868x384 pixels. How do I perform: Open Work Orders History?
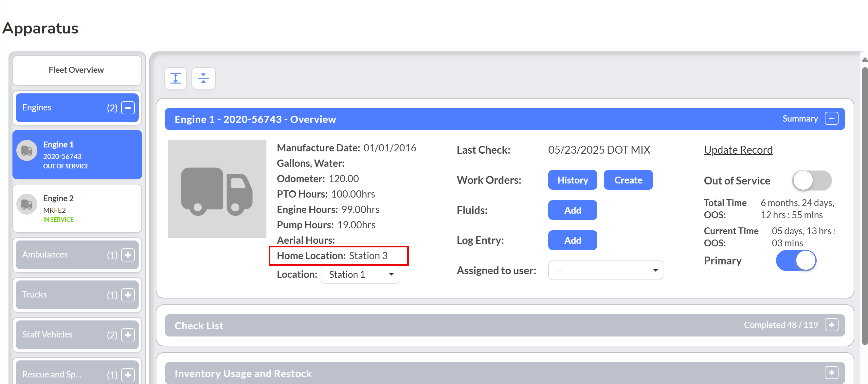pyautogui.click(x=572, y=180)
